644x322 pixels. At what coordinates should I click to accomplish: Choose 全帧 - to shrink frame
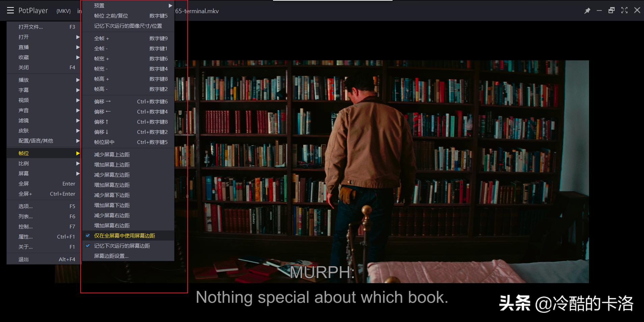(x=128, y=48)
